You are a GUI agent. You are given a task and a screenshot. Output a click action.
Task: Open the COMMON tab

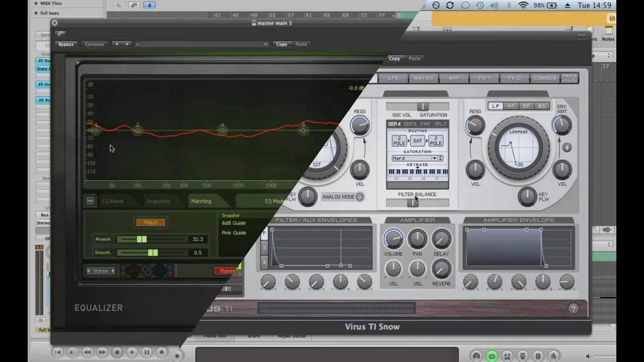tap(545, 78)
